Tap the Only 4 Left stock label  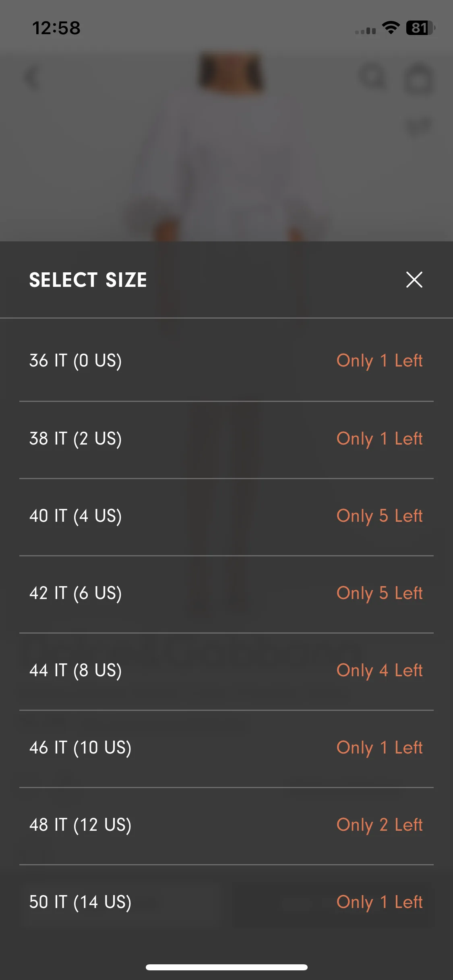click(380, 671)
